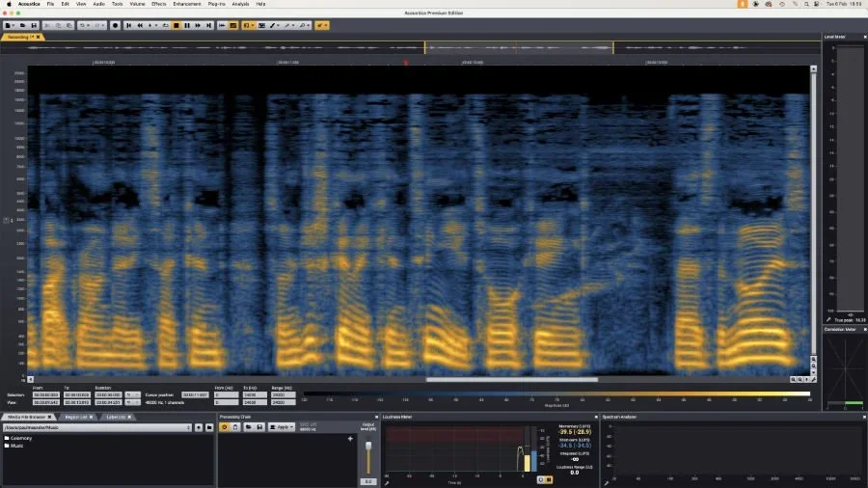Open the Effects menu

point(158,4)
